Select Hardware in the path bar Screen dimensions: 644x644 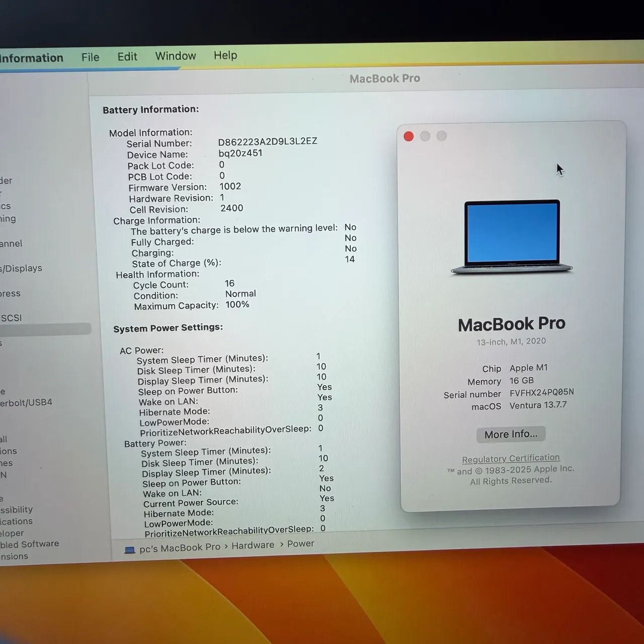(253, 545)
